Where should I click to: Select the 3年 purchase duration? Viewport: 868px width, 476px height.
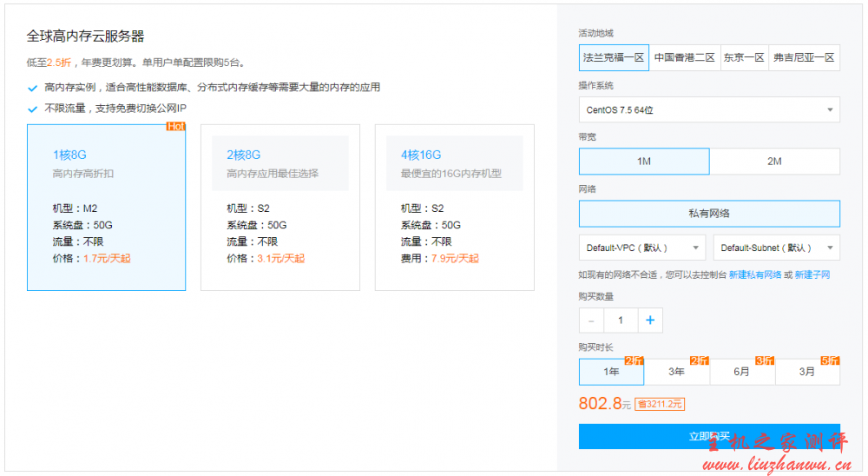tap(676, 372)
